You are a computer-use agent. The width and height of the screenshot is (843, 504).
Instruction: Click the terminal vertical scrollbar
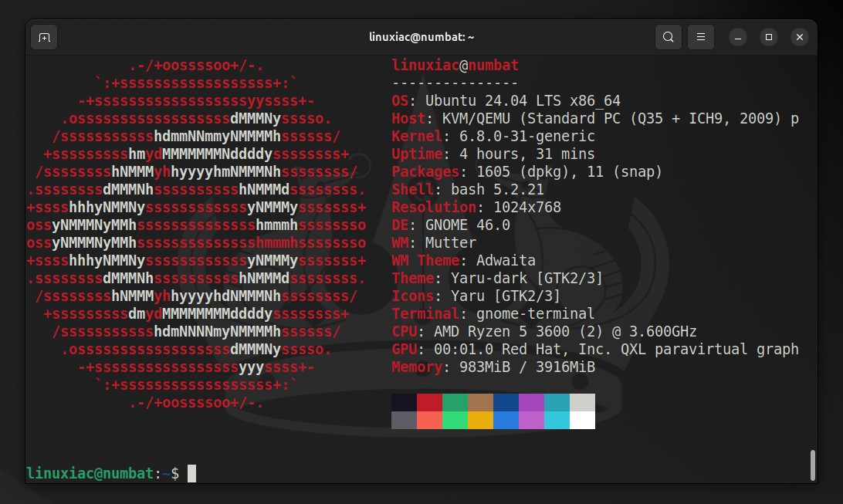pos(812,465)
